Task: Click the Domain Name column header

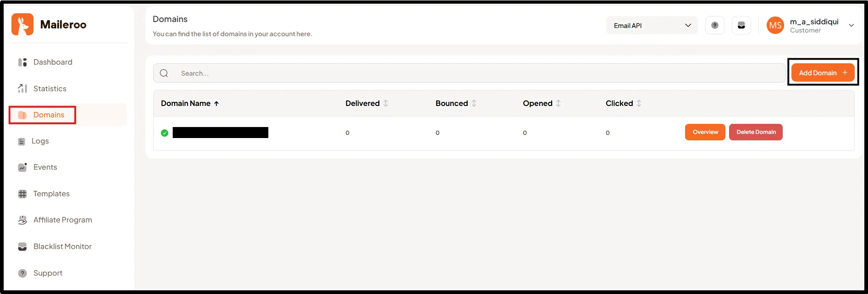Action: [x=186, y=103]
